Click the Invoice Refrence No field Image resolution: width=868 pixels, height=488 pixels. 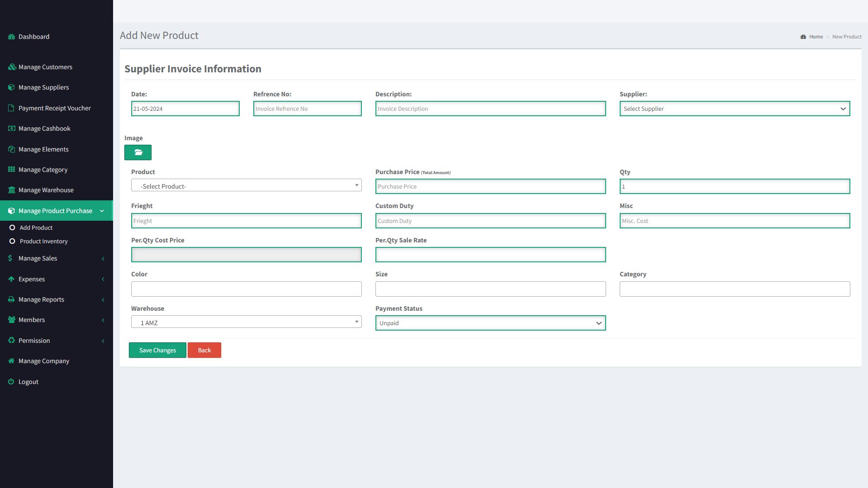(308, 109)
